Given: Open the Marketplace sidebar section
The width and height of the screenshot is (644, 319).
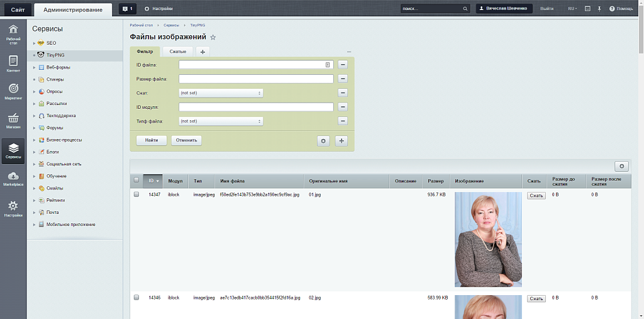Looking at the screenshot, I should (x=13, y=179).
